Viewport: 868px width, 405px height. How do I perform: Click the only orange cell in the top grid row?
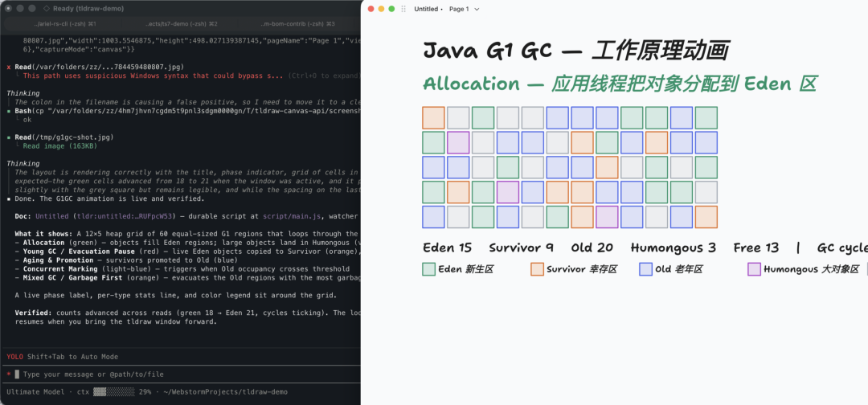(433, 118)
